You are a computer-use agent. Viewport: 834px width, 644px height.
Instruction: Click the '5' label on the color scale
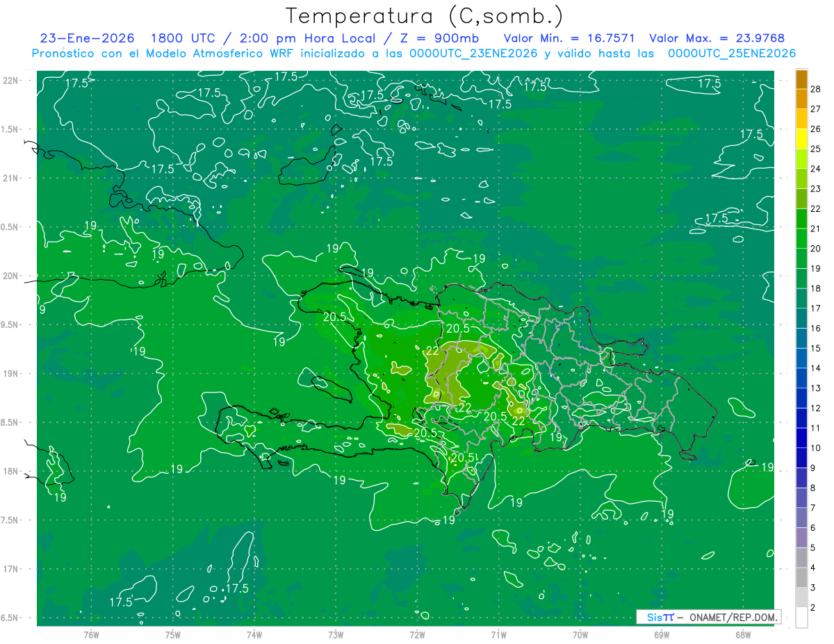coord(812,548)
